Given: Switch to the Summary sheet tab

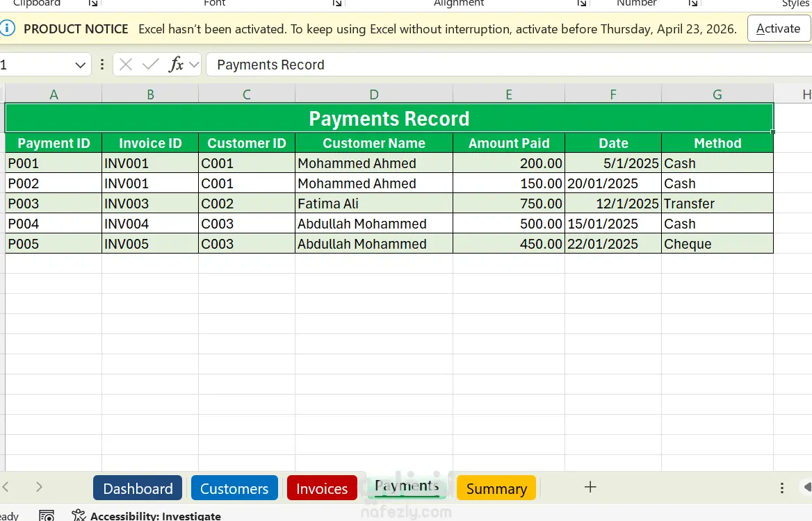Looking at the screenshot, I should (x=496, y=488).
